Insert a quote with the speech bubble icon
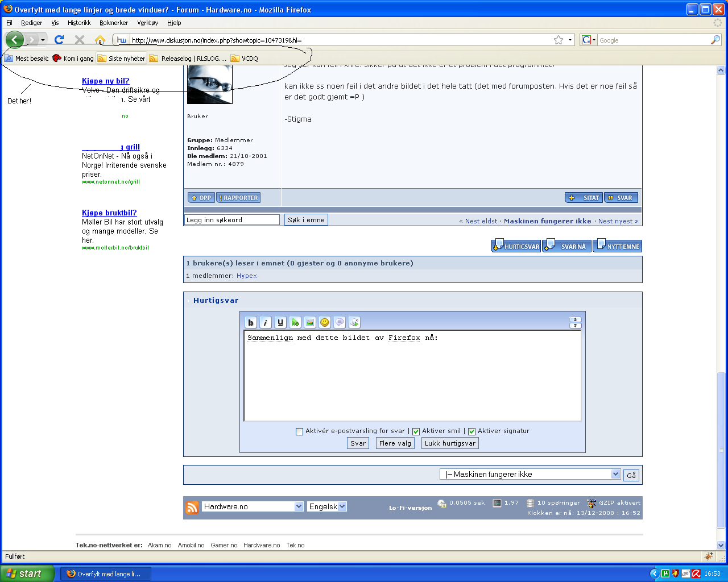Image resolution: width=728 pixels, height=582 pixels. [x=340, y=322]
